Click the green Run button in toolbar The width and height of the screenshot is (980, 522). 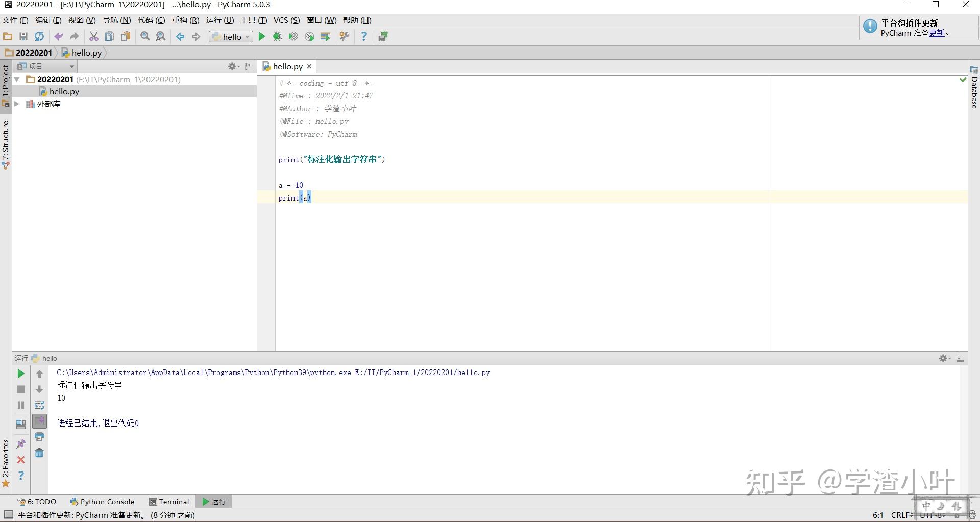pyautogui.click(x=262, y=36)
